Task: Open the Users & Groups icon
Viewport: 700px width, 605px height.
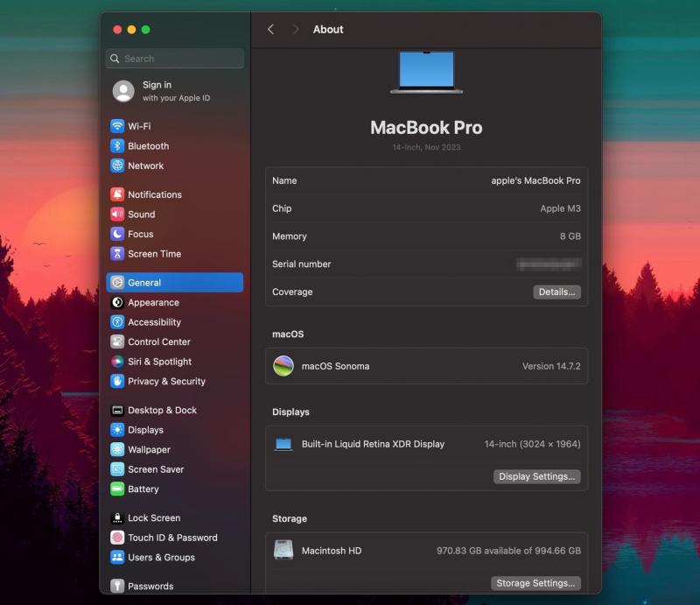Action: click(117, 557)
